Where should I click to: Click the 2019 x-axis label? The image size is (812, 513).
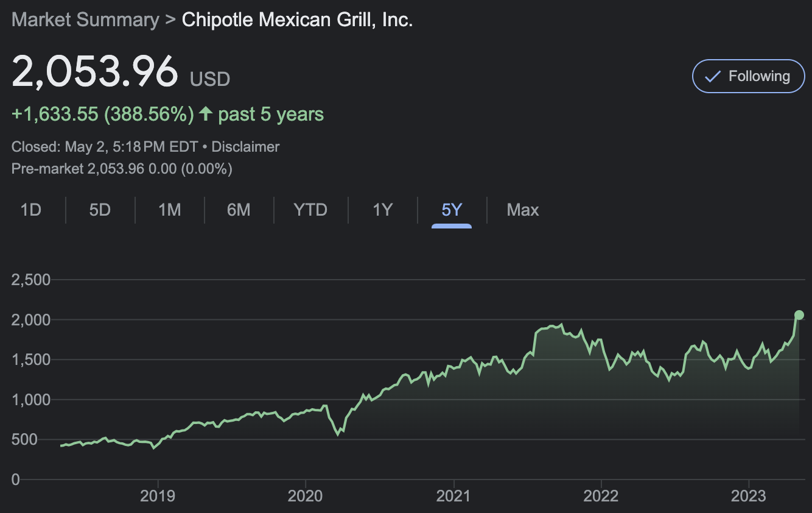tap(158, 496)
